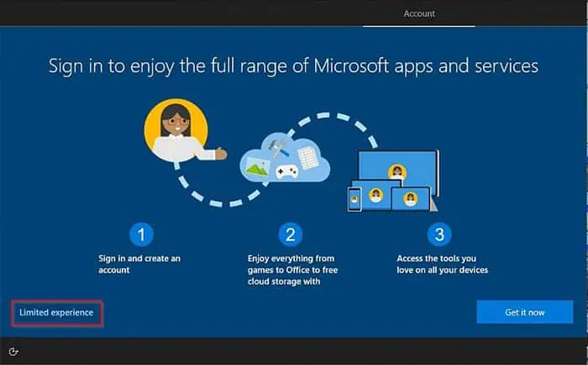Screen dimensions: 588x365
Task: Click the number 2 step circle
Action: [291, 235]
